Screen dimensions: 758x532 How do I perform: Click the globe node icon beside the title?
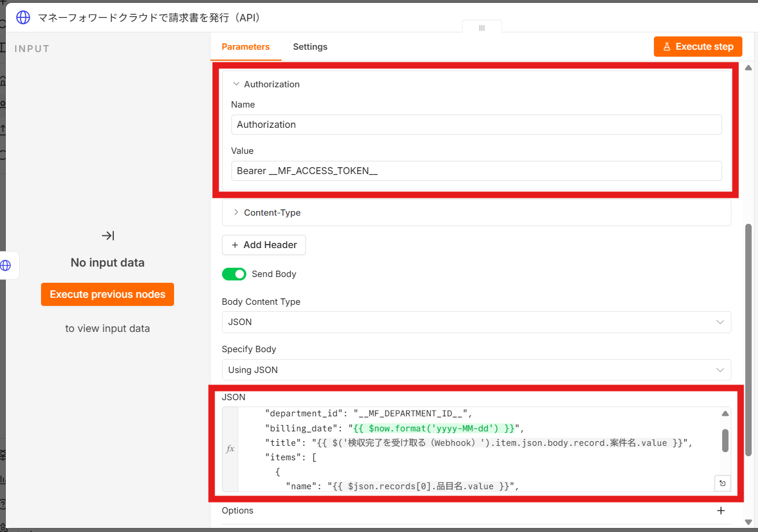[23, 17]
